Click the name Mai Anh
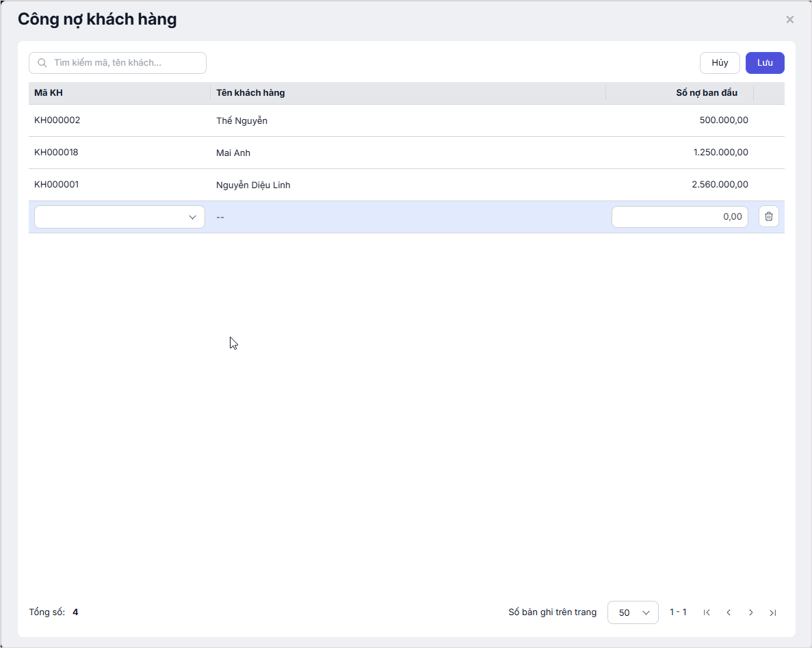The height and width of the screenshot is (648, 812). point(233,153)
